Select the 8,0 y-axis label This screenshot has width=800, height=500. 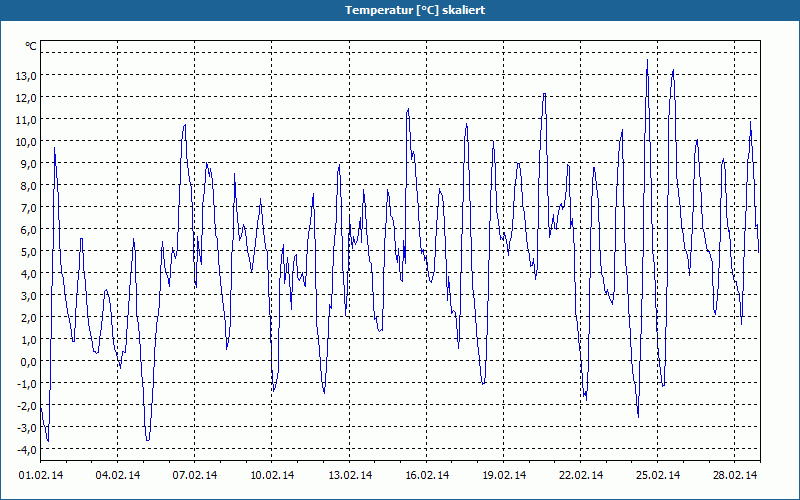(x=29, y=185)
